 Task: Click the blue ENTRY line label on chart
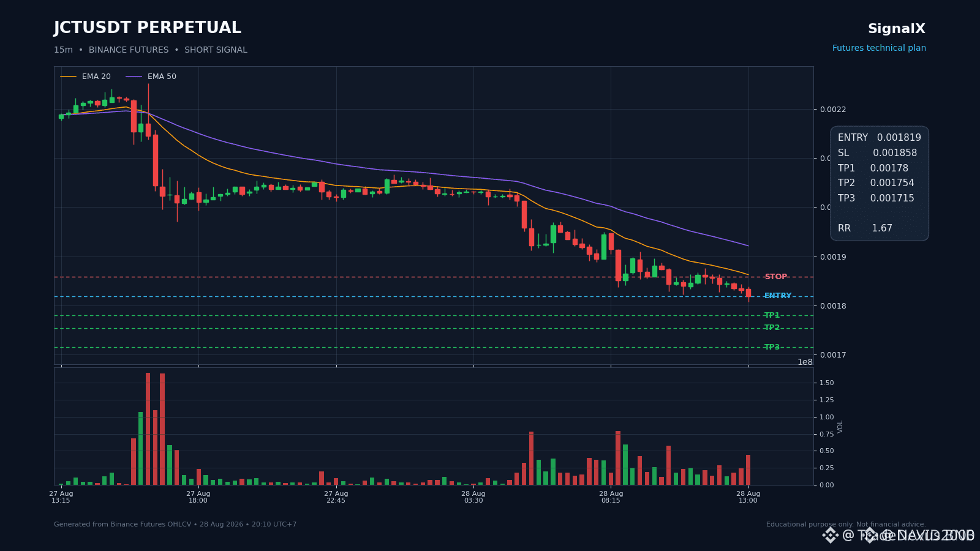tap(778, 296)
